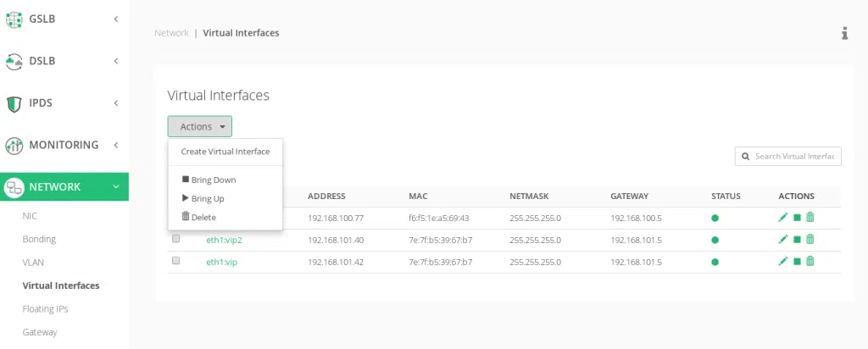Image resolution: width=868 pixels, height=349 pixels.
Task: Go to Floating IPs in sidebar
Action: [x=45, y=309]
